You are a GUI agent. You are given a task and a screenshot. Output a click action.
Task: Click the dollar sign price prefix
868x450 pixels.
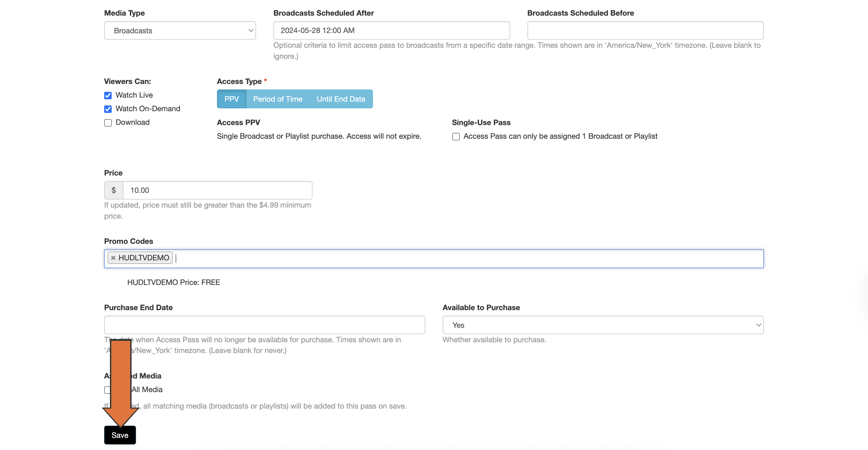113,190
